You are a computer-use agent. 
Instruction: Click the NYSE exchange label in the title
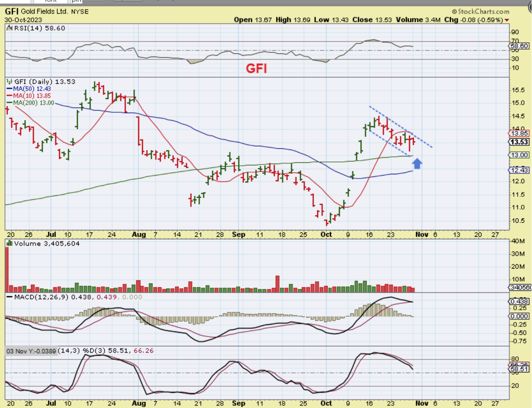tap(80, 12)
